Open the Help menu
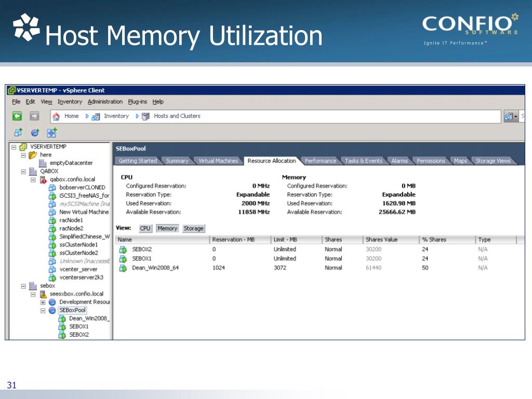532x399 pixels. pyautogui.click(x=158, y=102)
